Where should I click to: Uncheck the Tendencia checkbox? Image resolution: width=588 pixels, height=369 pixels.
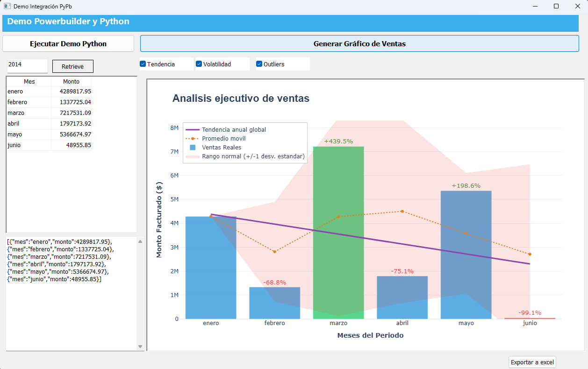[x=143, y=64]
